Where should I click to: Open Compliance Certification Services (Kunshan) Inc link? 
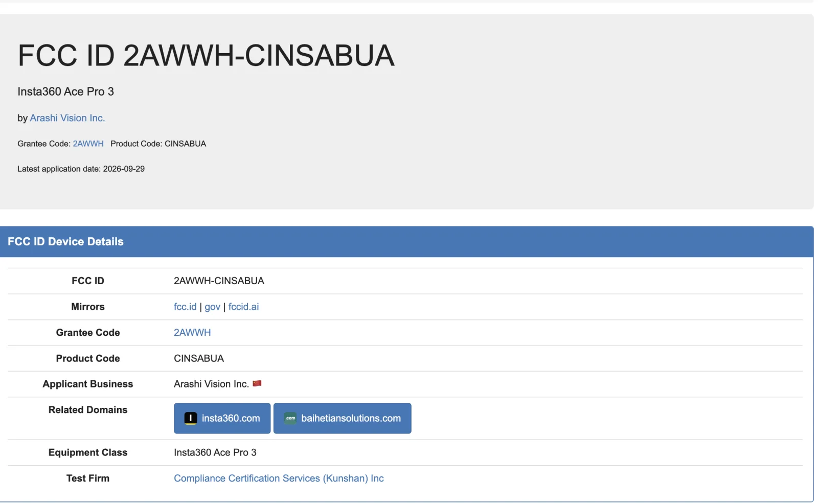coord(279,478)
